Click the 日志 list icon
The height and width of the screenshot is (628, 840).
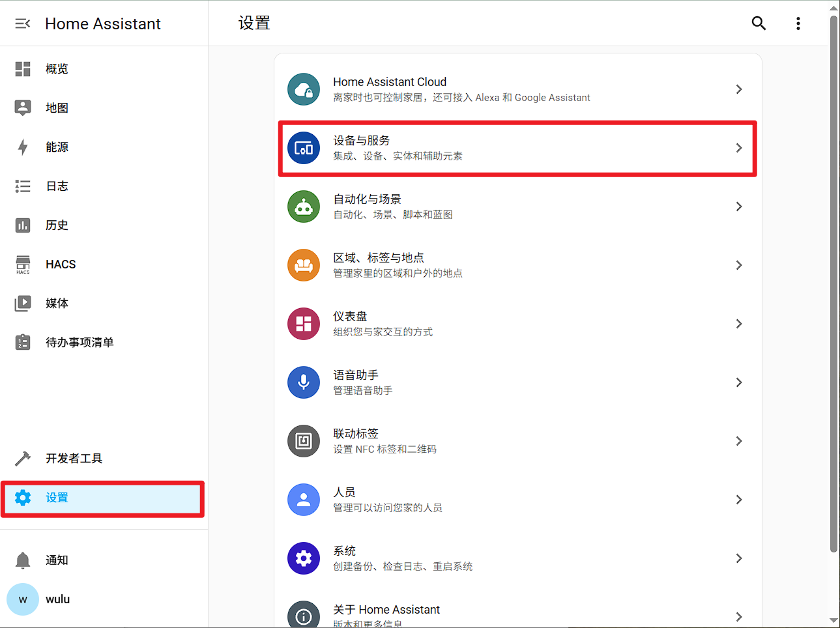[x=23, y=186]
